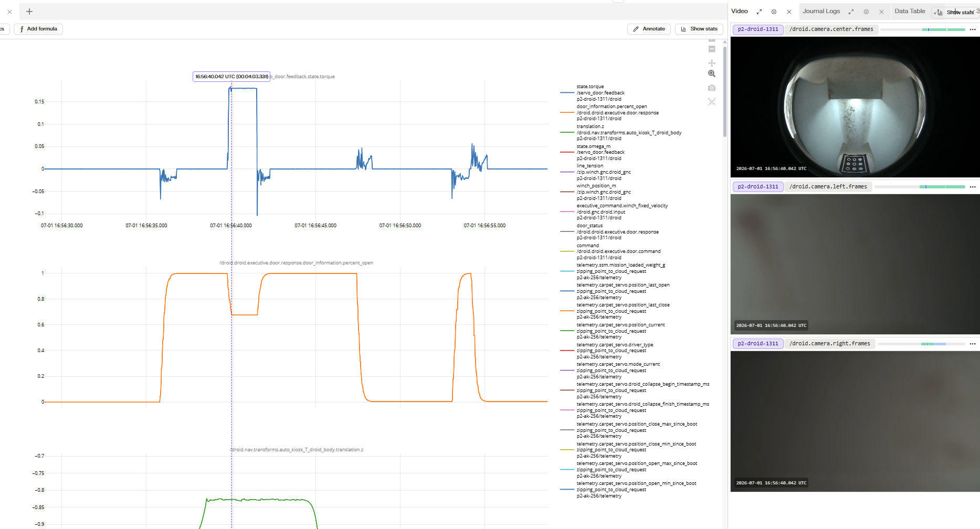
Task: Open /droid.camera.left.frames topic selector
Action: pos(828,187)
